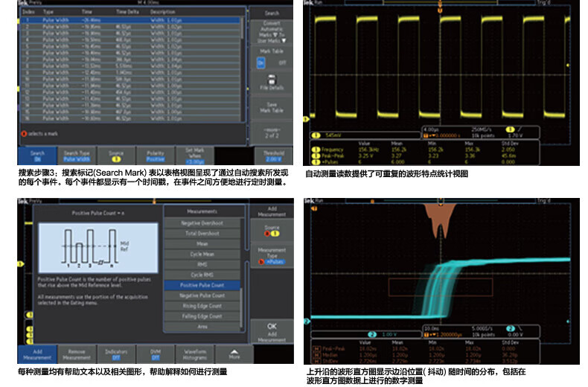The image size is (588, 387).
Task: Toggle the DVM Off button
Action: coord(153,354)
